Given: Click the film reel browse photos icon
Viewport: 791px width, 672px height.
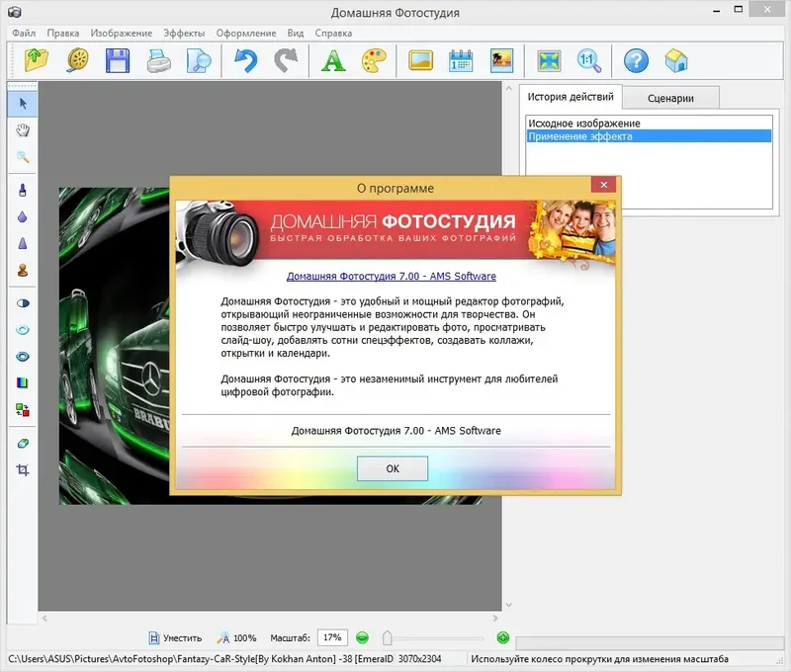Looking at the screenshot, I should (x=78, y=60).
